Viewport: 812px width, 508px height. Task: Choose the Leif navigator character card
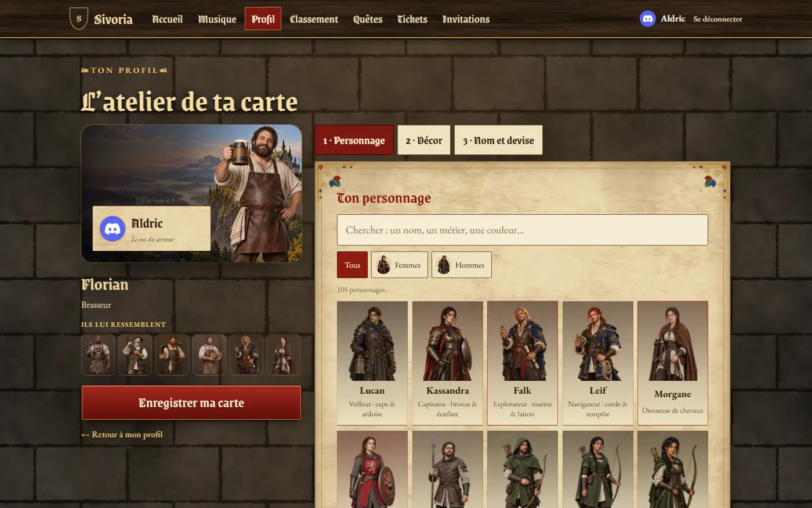[598, 363]
